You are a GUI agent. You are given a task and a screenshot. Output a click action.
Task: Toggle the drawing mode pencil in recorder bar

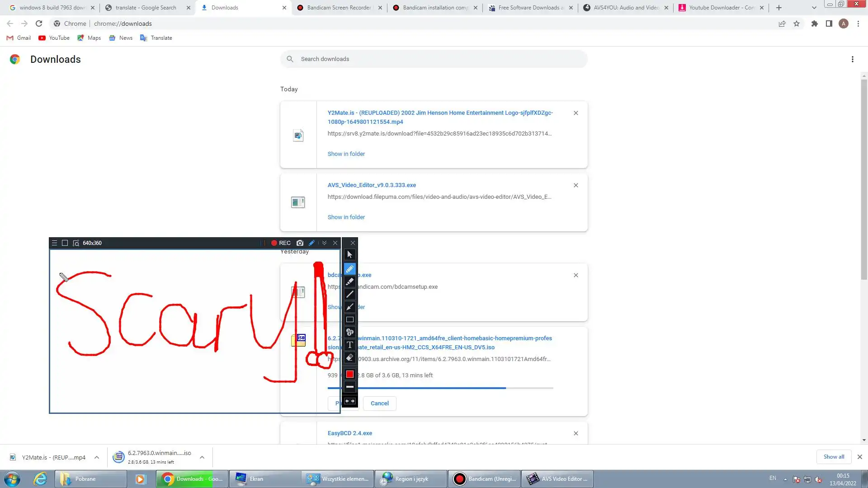[x=311, y=243]
